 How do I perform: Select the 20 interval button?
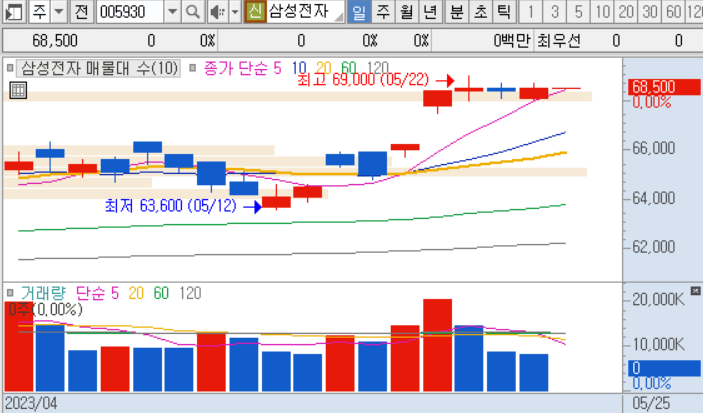click(x=626, y=12)
